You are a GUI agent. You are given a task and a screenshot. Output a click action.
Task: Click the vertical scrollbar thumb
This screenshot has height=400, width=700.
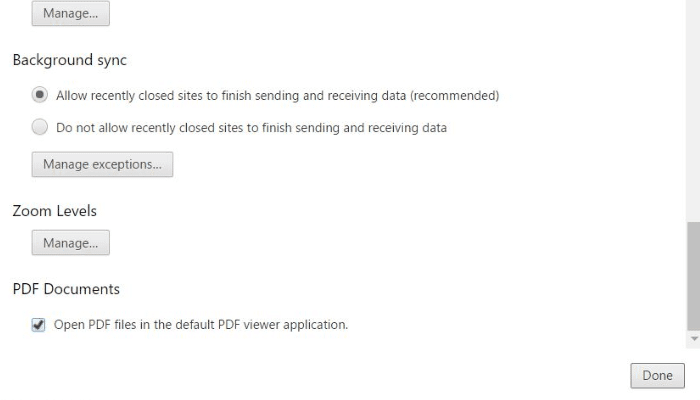click(693, 275)
